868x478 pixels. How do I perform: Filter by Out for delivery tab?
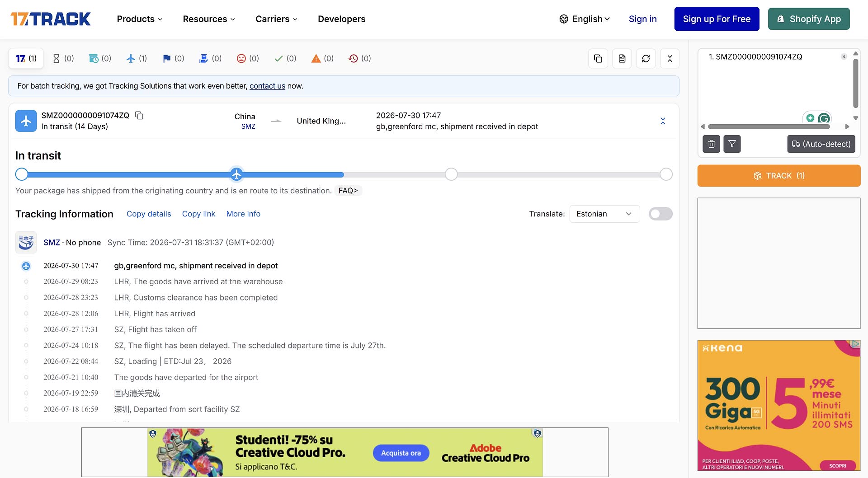tap(211, 58)
